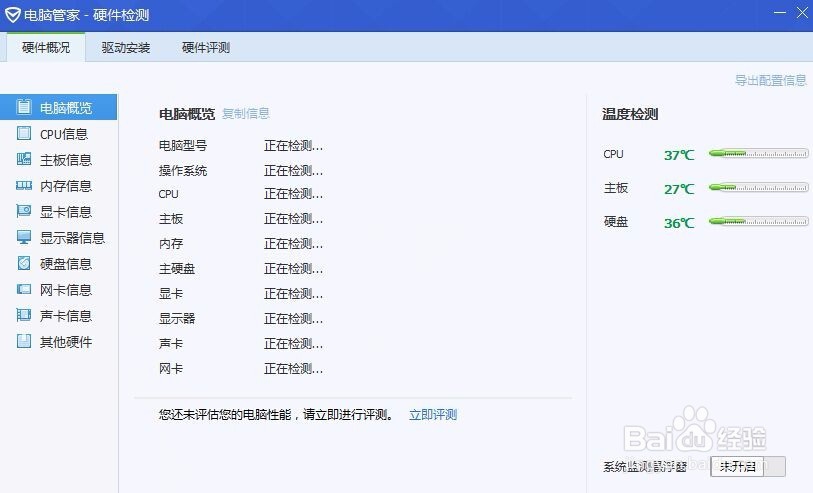This screenshot has width=813, height=493.
Task: Close the 硬件检测 window
Action: pyautogui.click(x=802, y=13)
